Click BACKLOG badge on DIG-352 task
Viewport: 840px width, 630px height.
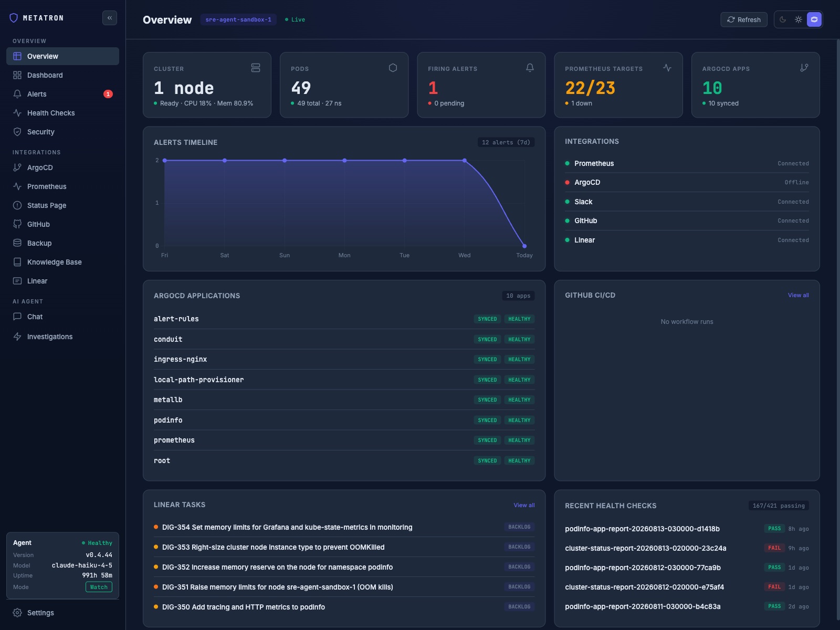click(x=519, y=567)
